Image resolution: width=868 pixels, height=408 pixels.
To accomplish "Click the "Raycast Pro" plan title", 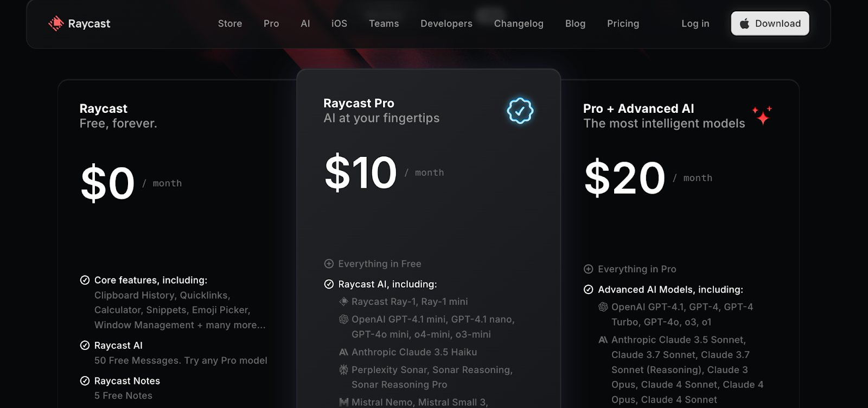I will [359, 103].
